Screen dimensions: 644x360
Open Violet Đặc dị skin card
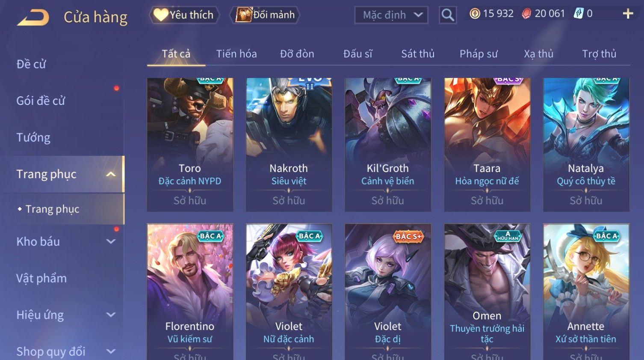point(388,292)
